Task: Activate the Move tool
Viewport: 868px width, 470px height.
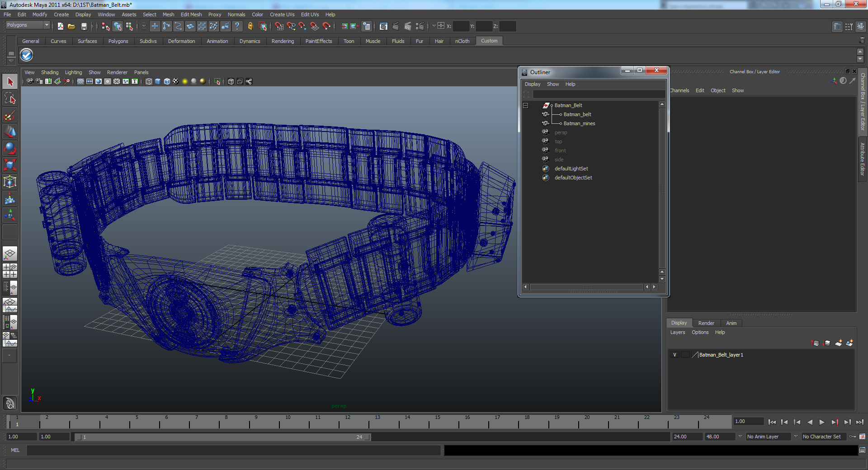Action: tap(10, 132)
